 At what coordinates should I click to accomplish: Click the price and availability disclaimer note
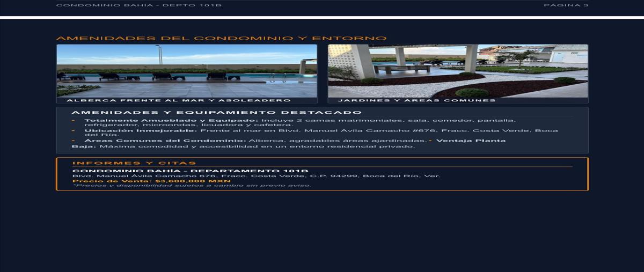(192, 186)
